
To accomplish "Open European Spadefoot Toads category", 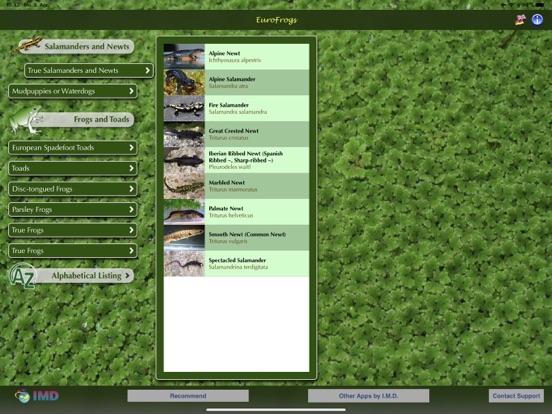I will (73, 148).
